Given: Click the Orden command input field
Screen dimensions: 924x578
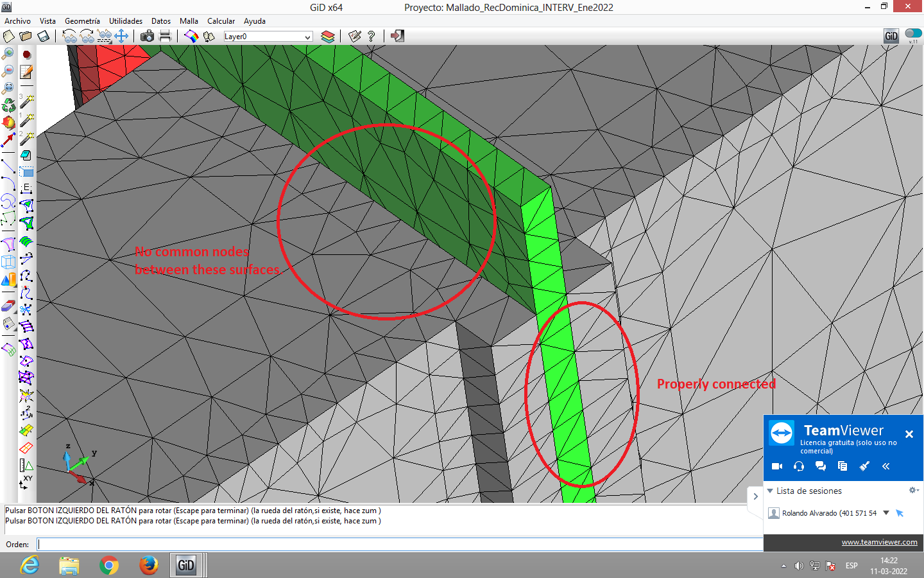Looking at the screenshot, I should (398, 544).
